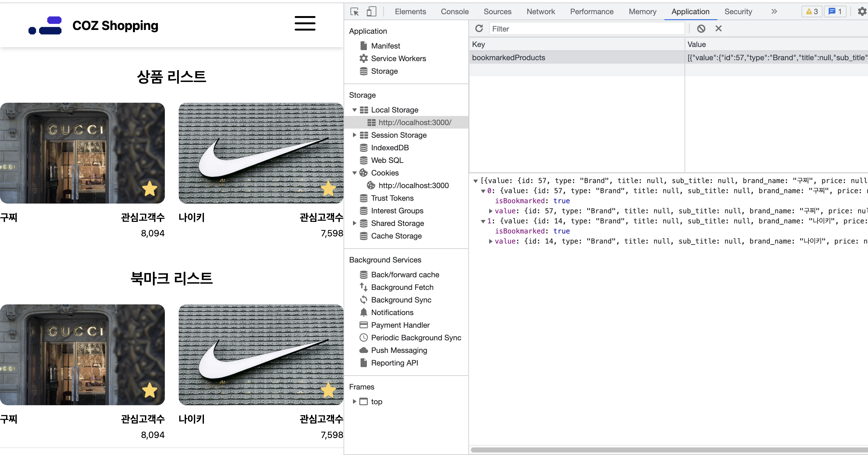Switch to the Security tab
The height and width of the screenshot is (455, 868).
[738, 11]
